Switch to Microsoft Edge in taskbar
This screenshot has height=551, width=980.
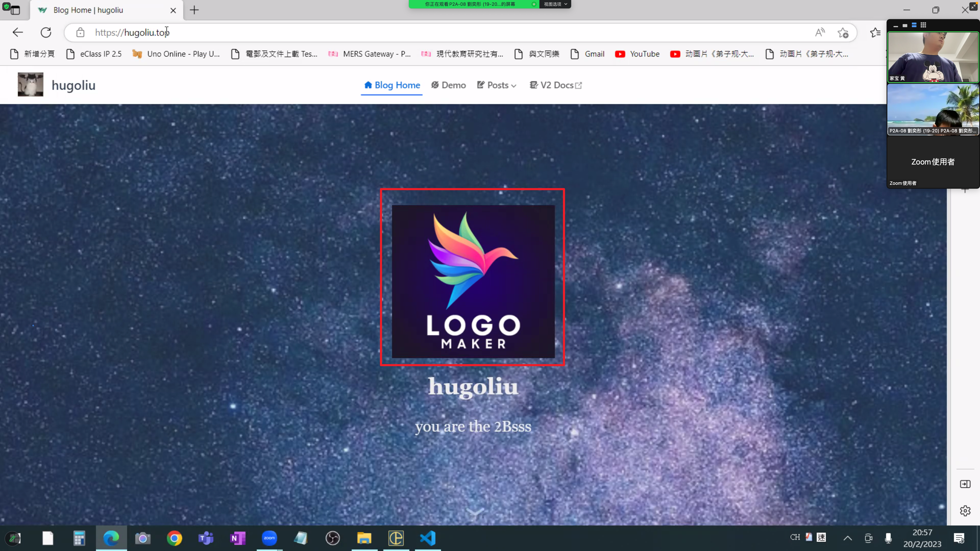111,538
